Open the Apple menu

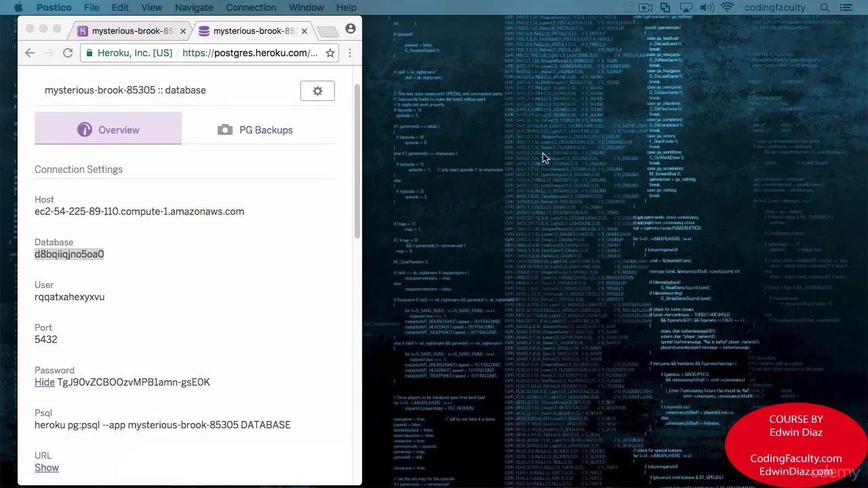pos(18,7)
